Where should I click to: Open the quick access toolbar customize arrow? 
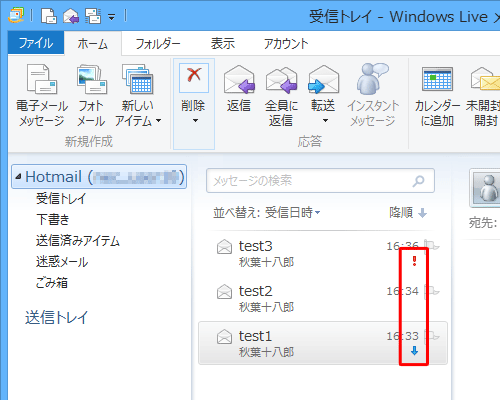tap(111, 16)
